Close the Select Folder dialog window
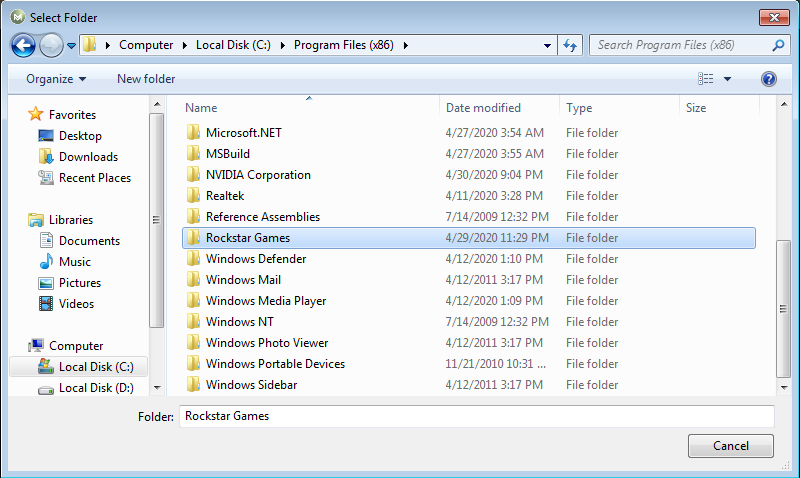Image resolution: width=800 pixels, height=478 pixels. (x=774, y=17)
